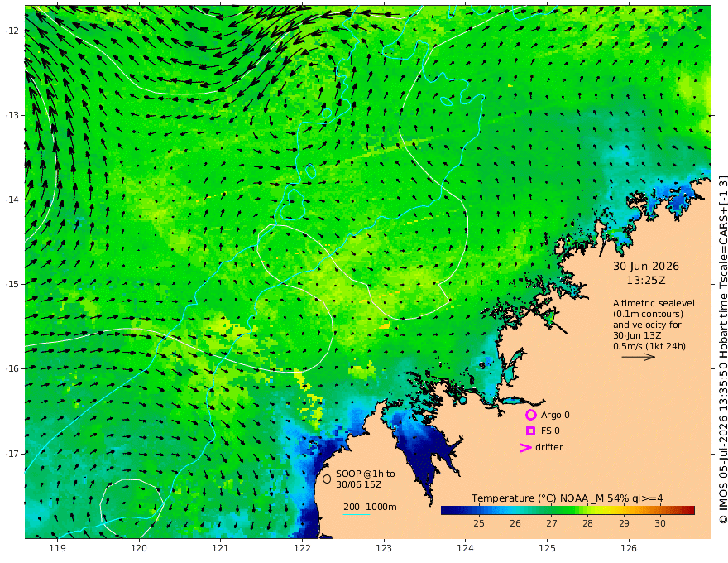Viewport: 728px width, 563px height.
Task: Click the '30-Jun-2026' date label
Action: coord(646,266)
